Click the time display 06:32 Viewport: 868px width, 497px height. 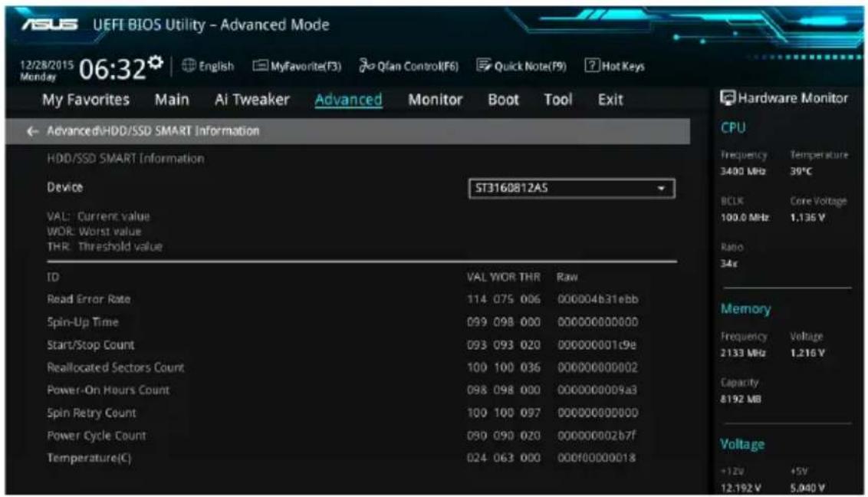click(113, 70)
